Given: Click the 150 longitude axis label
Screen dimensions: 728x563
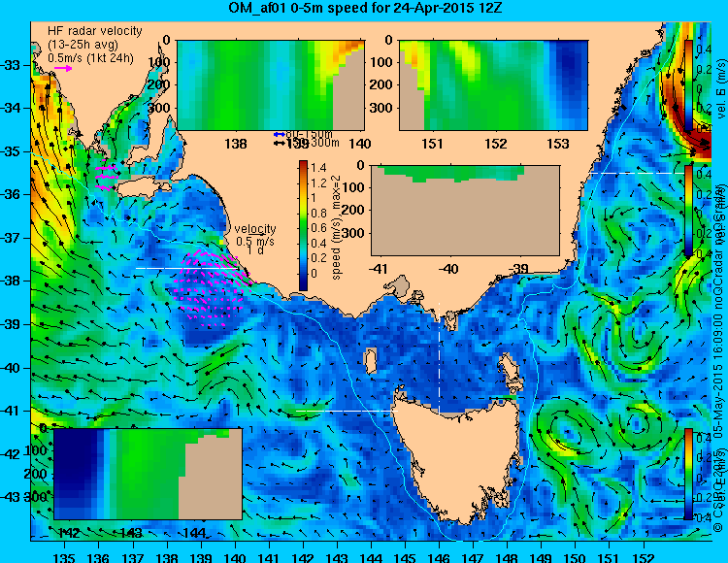Looking at the screenshot, I should point(576,557).
